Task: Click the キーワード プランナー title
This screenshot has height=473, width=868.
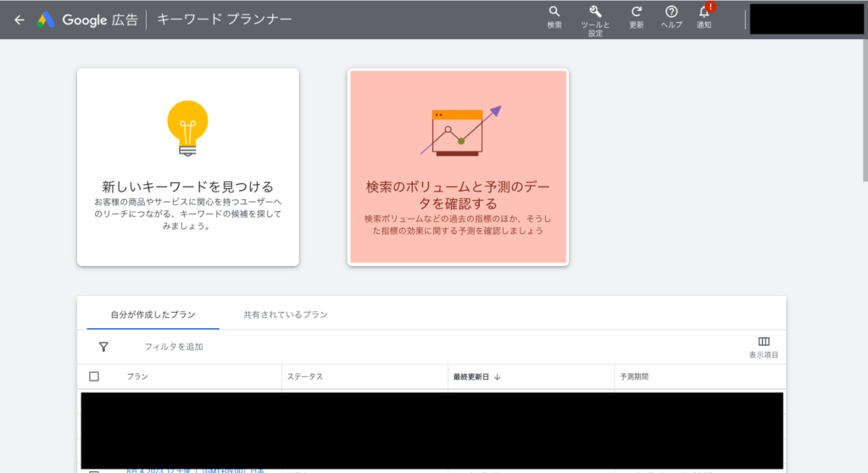Action: [x=224, y=19]
